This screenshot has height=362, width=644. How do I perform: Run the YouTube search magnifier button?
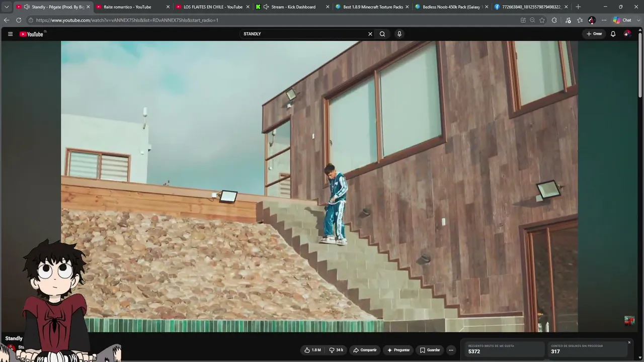pos(382,34)
